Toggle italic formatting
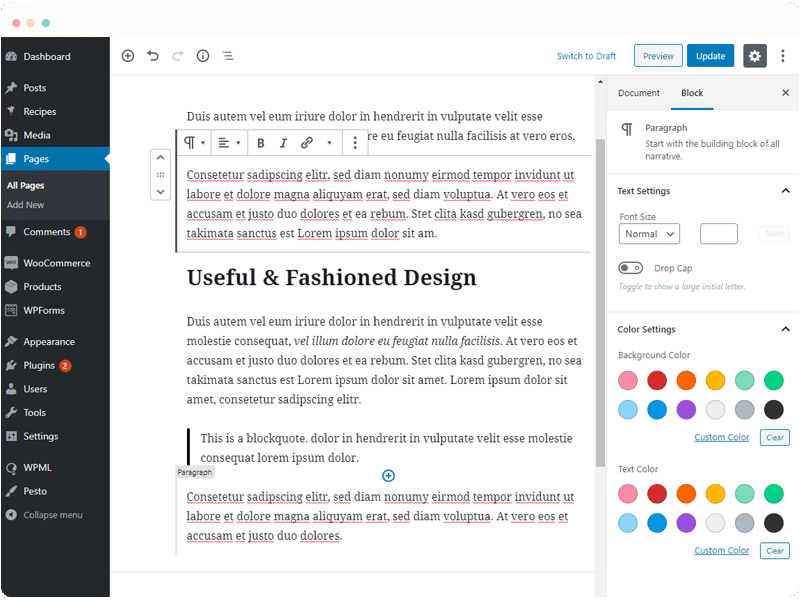 282,143
